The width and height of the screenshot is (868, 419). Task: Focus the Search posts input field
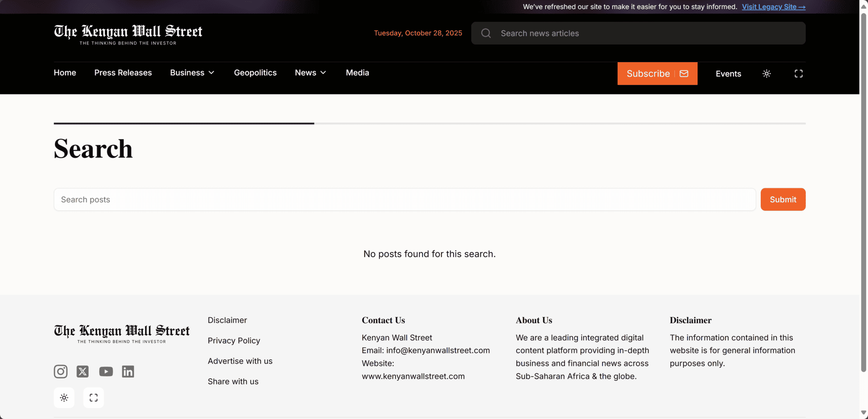point(404,199)
